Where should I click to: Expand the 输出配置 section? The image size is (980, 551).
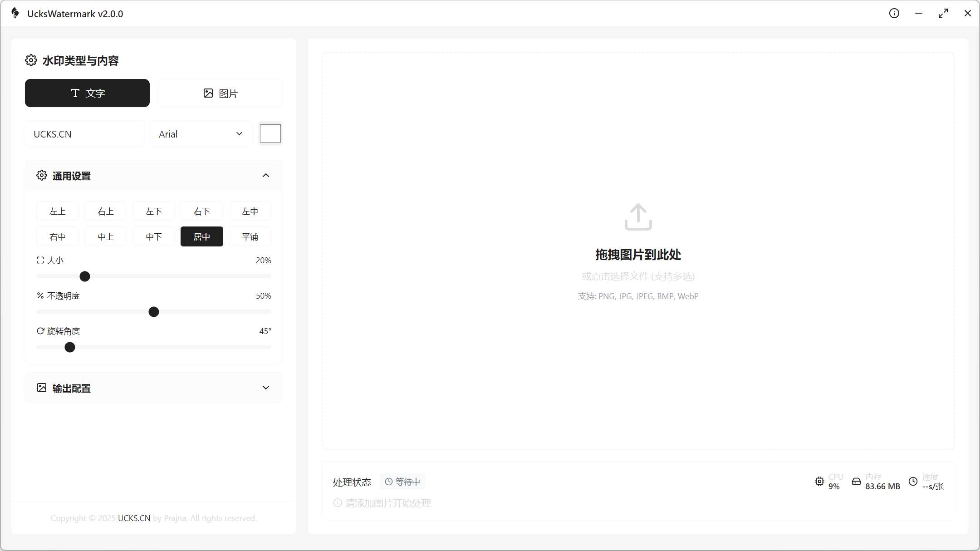265,388
